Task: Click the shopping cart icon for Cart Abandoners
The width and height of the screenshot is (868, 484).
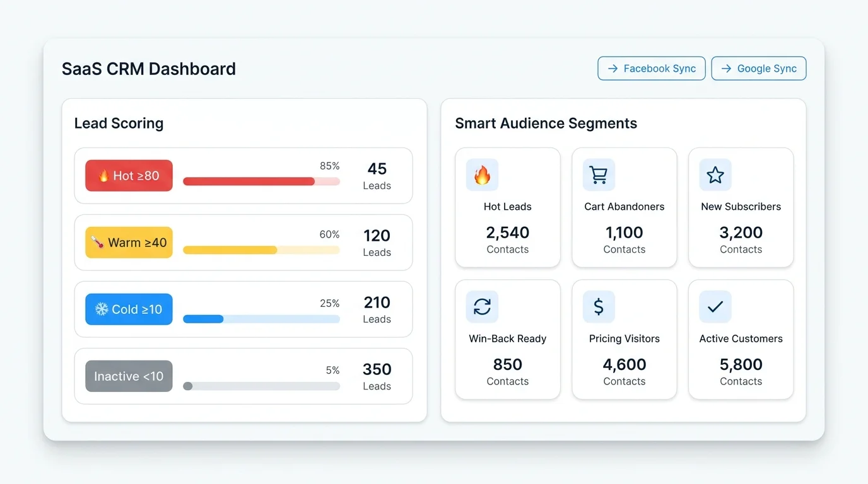Action: coord(599,175)
